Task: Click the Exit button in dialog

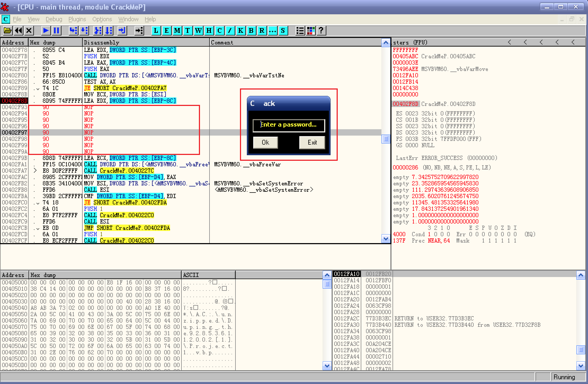Action: pyautogui.click(x=312, y=142)
